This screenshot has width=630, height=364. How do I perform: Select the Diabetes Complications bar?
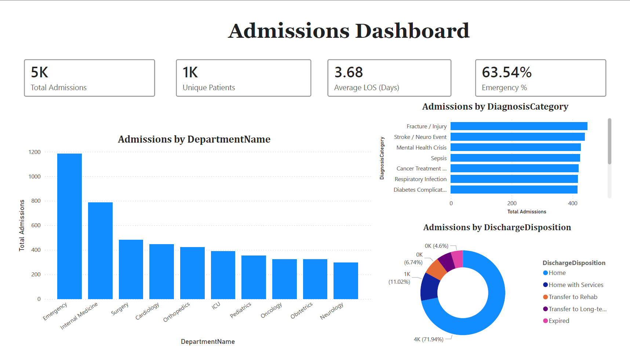point(514,190)
